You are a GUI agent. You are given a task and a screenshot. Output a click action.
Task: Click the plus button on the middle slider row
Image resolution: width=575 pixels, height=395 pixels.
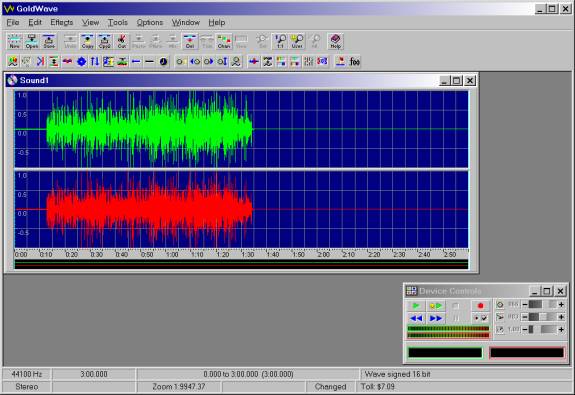(561, 317)
